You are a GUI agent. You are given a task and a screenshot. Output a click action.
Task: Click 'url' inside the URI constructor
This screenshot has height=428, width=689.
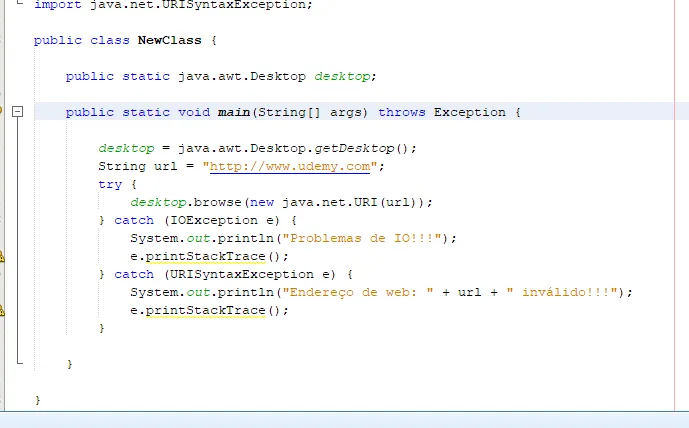point(398,203)
